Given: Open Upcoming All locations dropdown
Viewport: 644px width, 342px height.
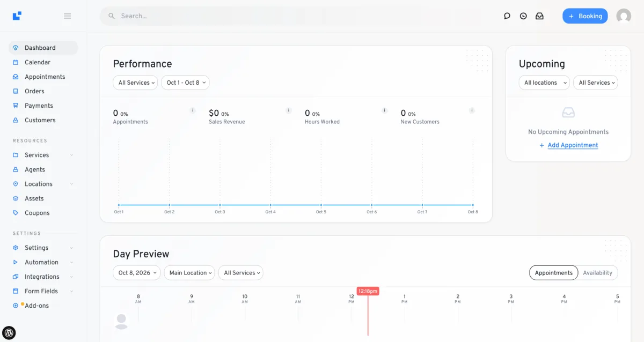Looking at the screenshot, I should click(x=544, y=83).
